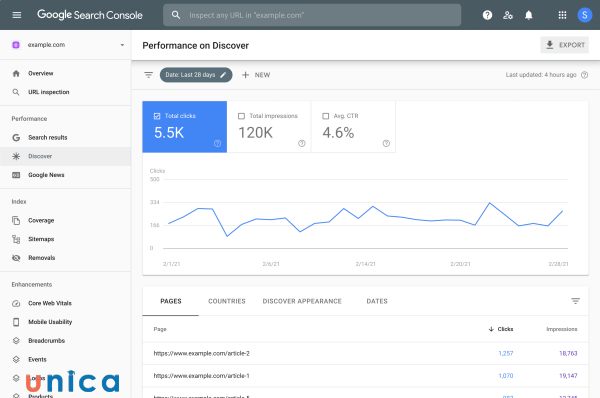Expand the example.com property dropdown

(x=122, y=45)
